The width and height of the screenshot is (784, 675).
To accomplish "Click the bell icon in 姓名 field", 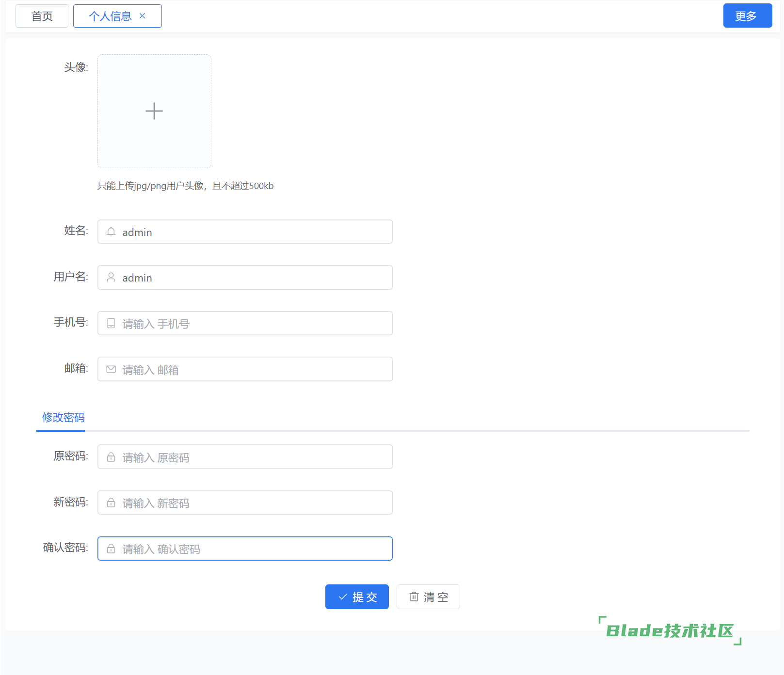I will pyautogui.click(x=111, y=232).
